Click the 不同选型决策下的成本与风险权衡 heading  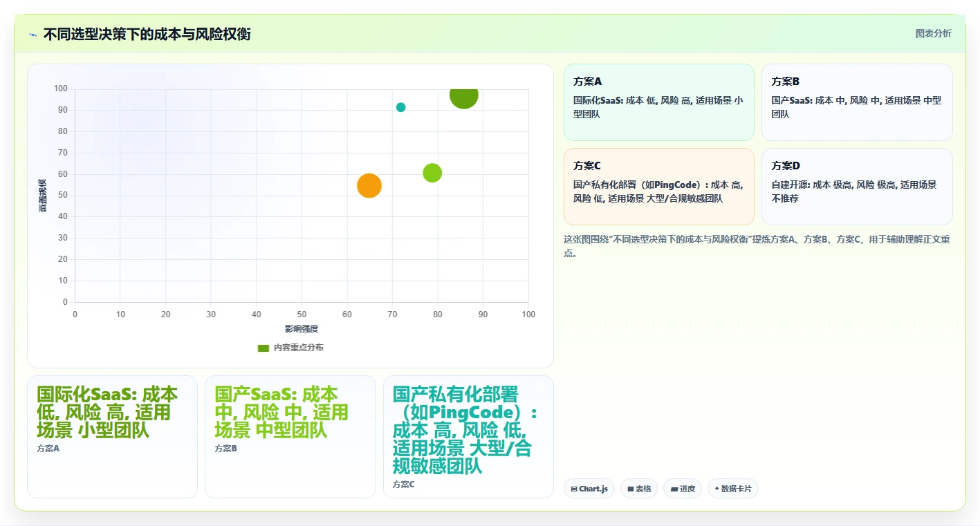147,34
